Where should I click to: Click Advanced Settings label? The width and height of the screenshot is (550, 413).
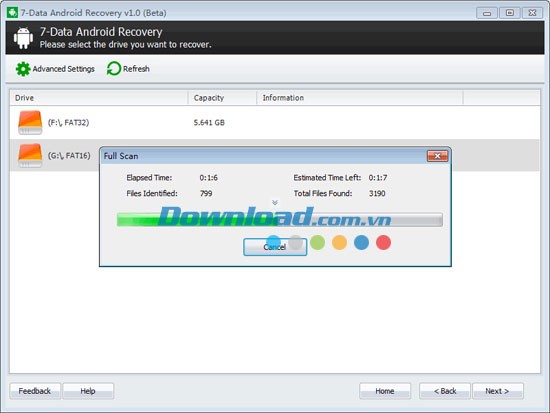click(63, 69)
